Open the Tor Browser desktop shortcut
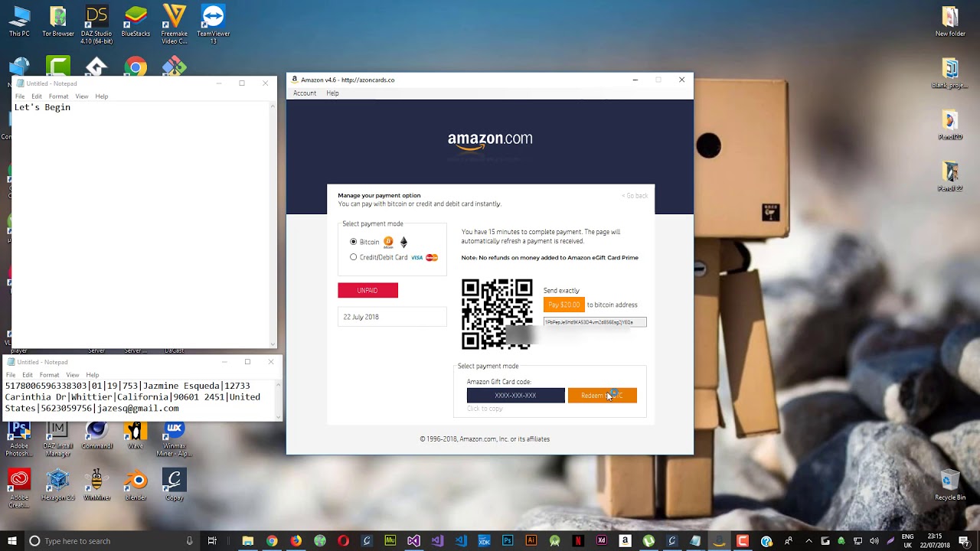Screen dimensions: 980x551 coord(58,21)
